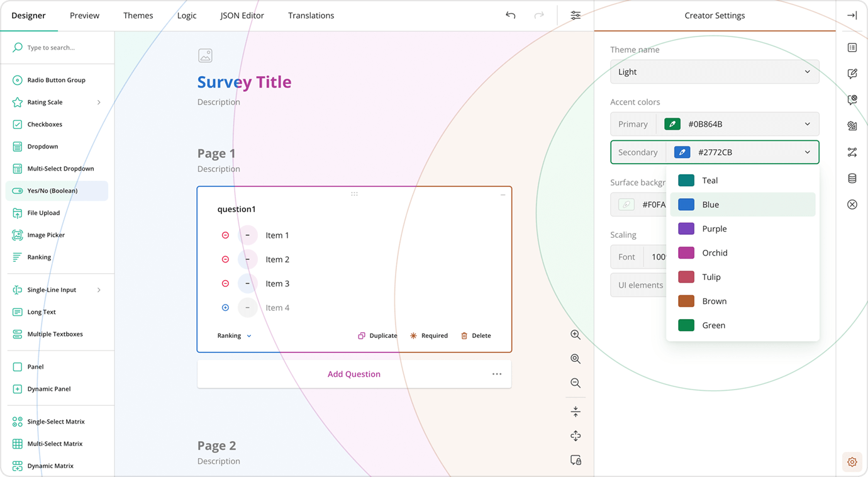Click the Undo icon in the toolbar
Screen dimensions: 868x477
pos(510,14)
